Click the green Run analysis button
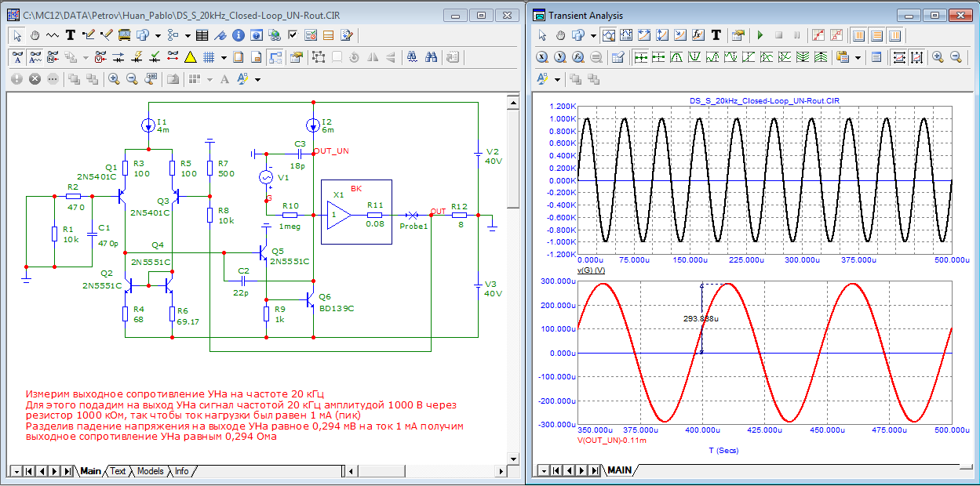The image size is (980, 486). click(760, 35)
